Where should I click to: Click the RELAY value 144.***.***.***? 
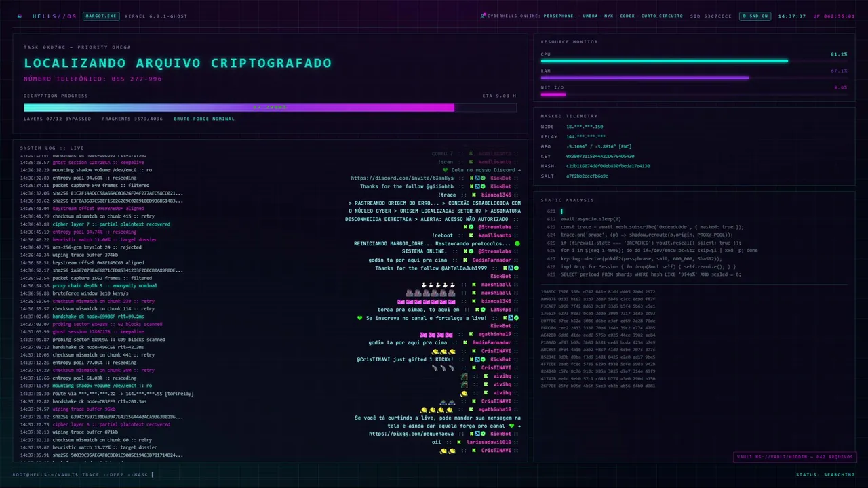point(586,136)
